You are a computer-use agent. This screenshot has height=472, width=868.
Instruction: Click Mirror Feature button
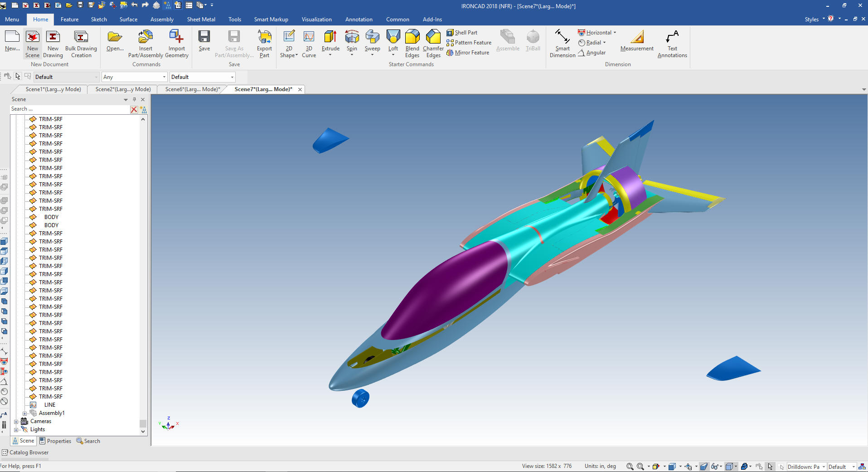pyautogui.click(x=468, y=53)
